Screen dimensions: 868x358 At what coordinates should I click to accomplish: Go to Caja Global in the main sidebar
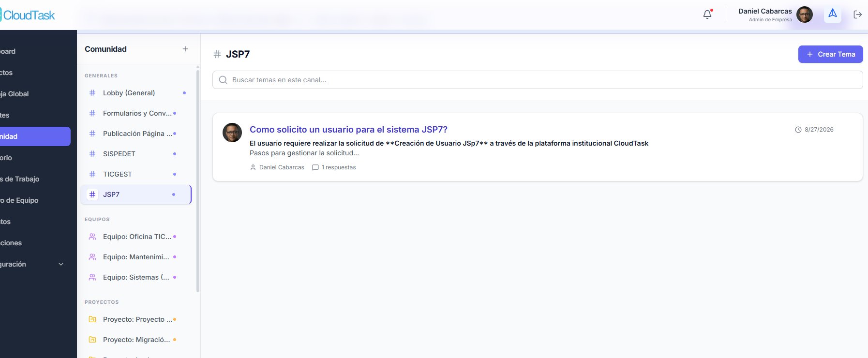(35, 94)
